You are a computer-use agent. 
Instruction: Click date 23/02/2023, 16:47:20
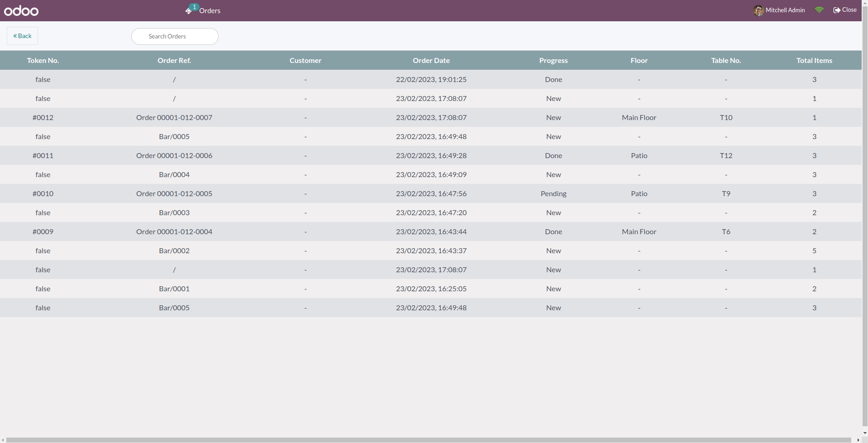[x=431, y=212]
